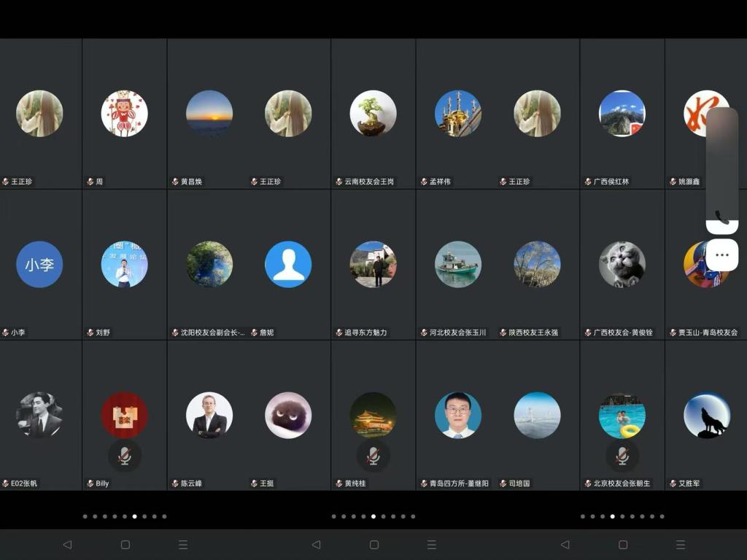Tap the small mic status icon beside 孟祥伟
Viewport: 747px width, 560px height.
[x=424, y=182]
